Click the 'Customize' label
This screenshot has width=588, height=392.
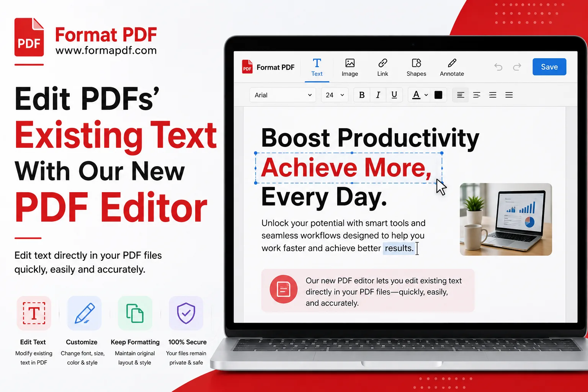[x=82, y=342]
